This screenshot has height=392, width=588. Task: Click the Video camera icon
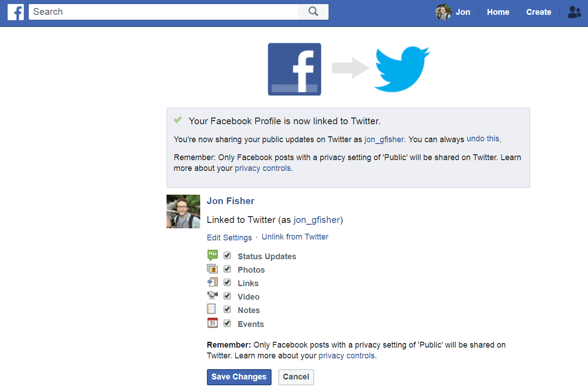[212, 296]
